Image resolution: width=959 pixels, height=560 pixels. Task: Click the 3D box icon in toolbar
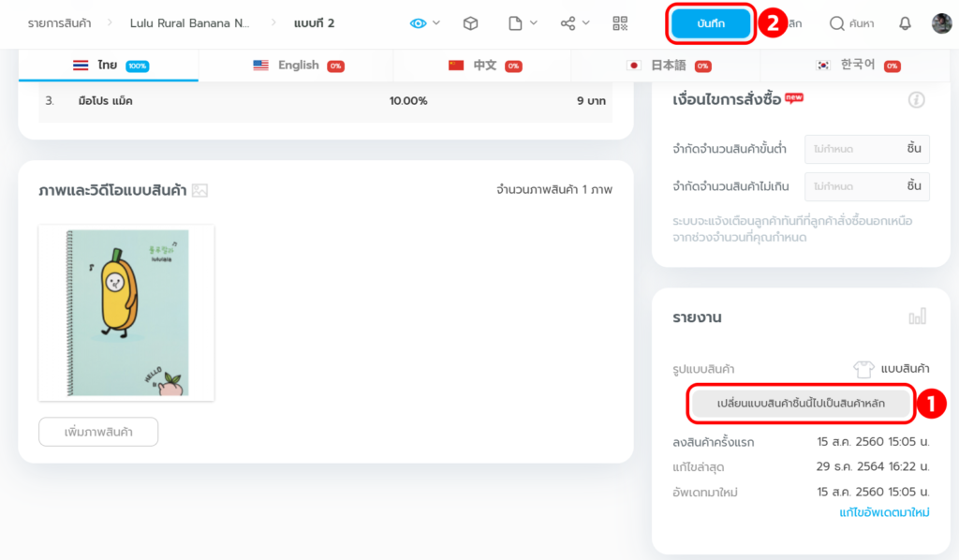[471, 23]
